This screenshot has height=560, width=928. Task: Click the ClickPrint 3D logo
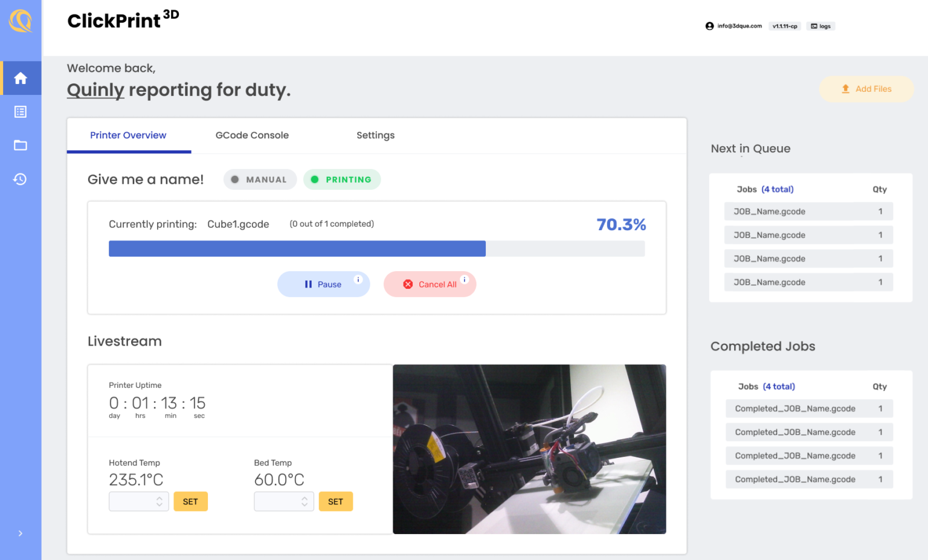123,20
